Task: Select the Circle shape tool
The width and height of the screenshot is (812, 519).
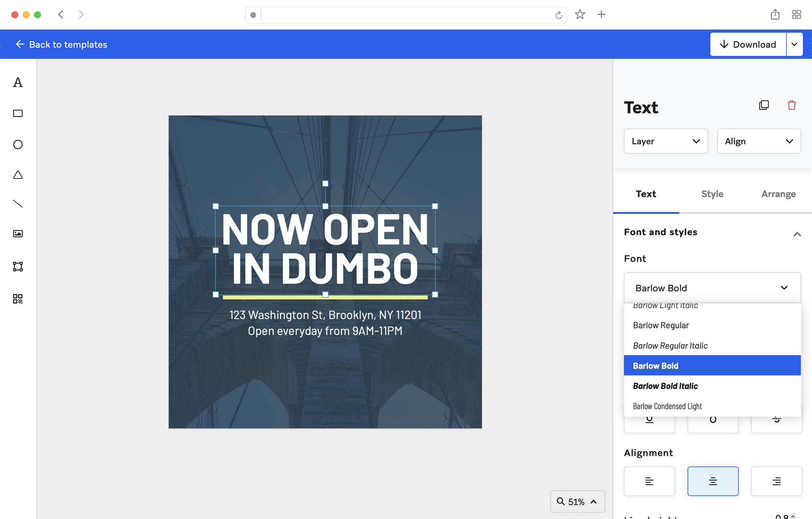Action: pos(17,144)
